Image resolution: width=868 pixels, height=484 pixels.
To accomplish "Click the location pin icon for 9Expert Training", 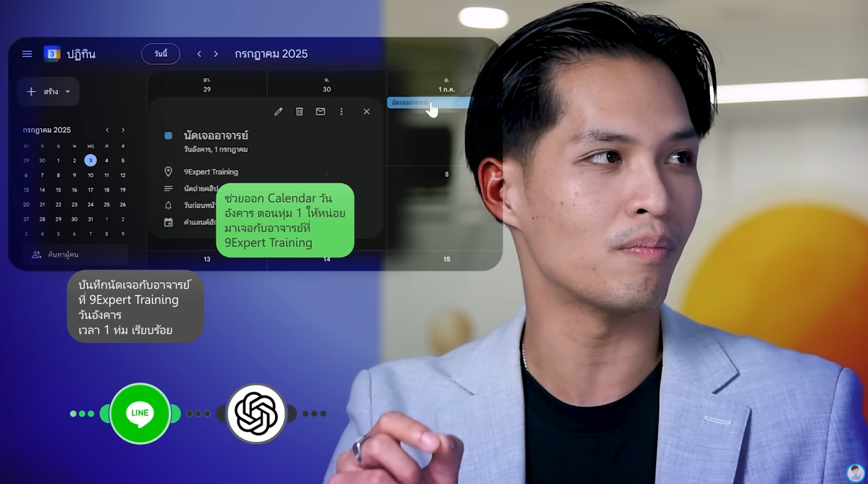I will point(167,171).
